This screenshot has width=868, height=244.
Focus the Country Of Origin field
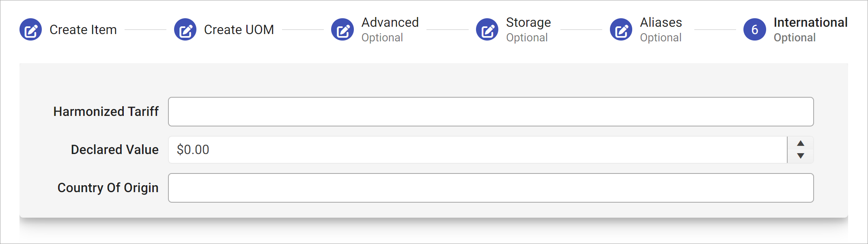(490, 188)
